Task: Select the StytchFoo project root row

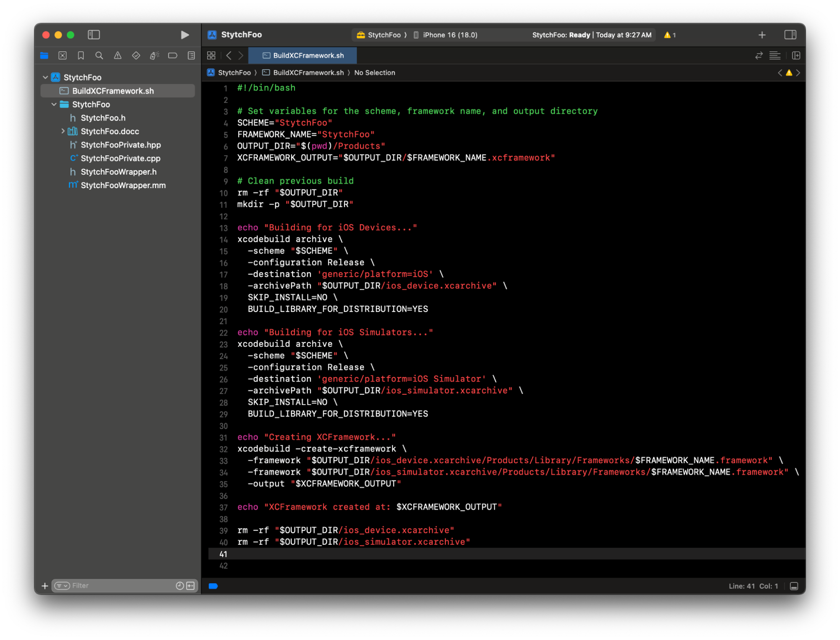Action: click(118, 77)
